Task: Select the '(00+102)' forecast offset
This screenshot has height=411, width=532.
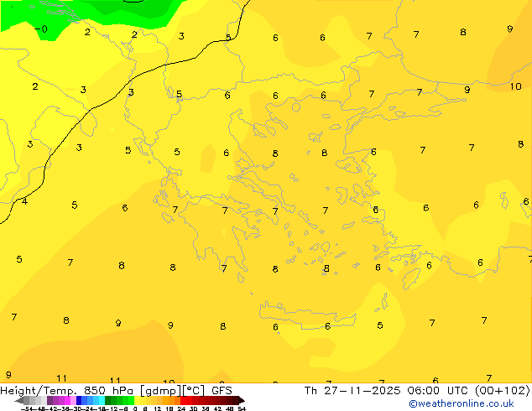Action: coord(502,391)
